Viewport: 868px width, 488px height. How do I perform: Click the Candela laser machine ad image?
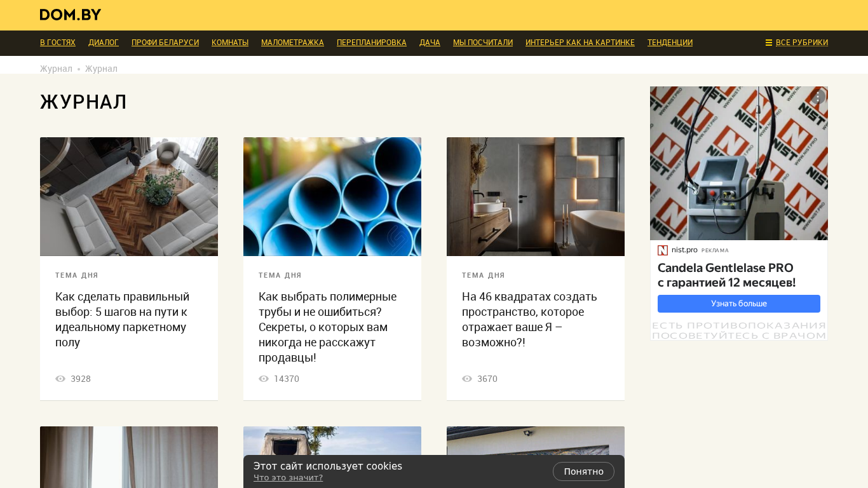click(739, 163)
